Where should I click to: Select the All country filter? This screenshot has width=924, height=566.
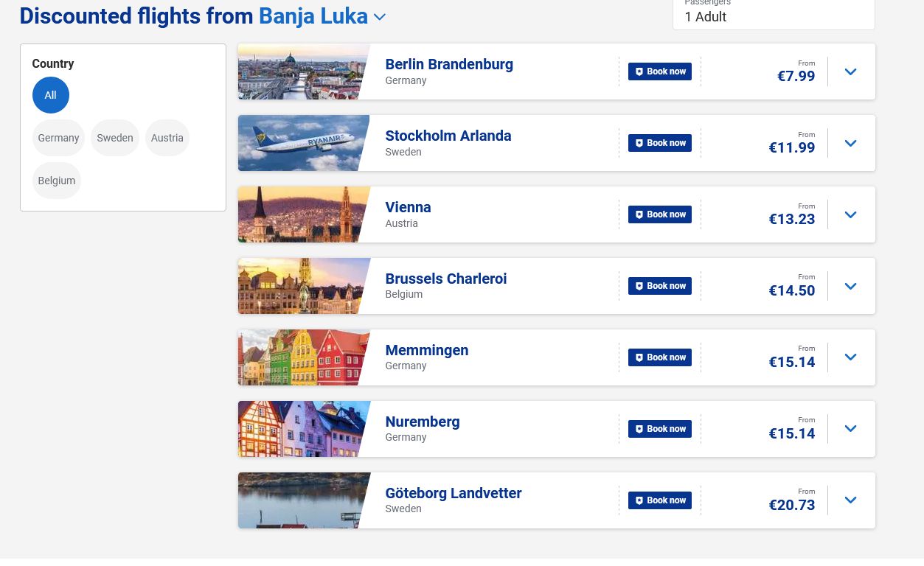50,95
